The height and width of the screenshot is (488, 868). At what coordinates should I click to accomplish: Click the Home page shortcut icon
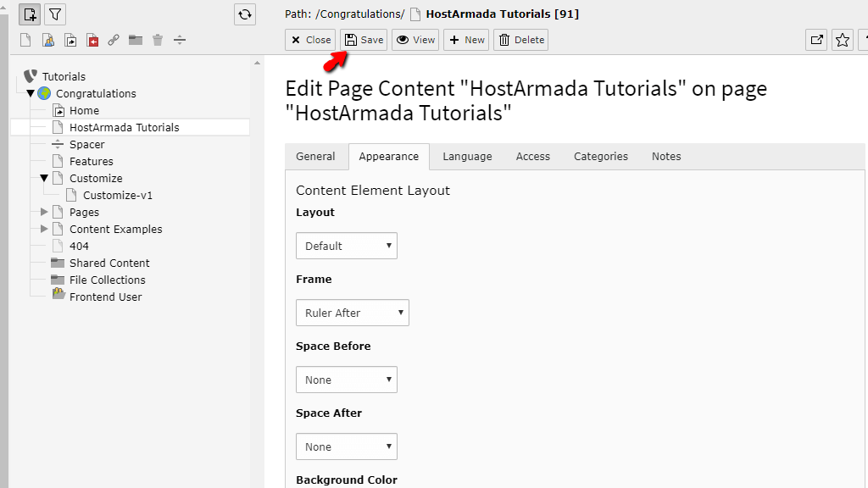[x=58, y=111]
